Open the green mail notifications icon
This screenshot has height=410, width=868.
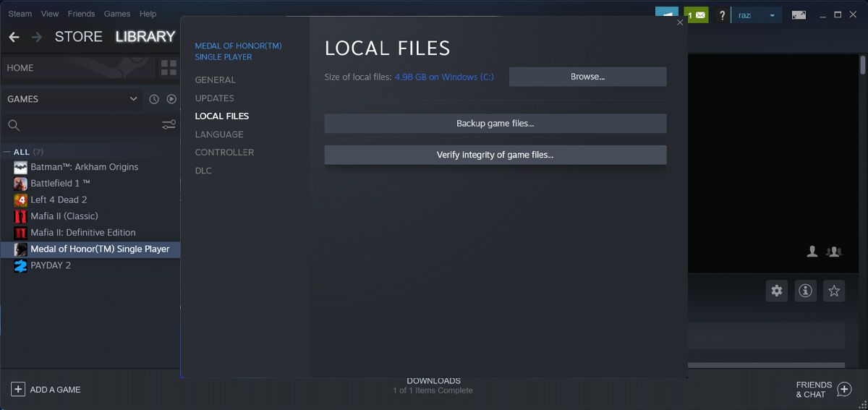point(696,14)
